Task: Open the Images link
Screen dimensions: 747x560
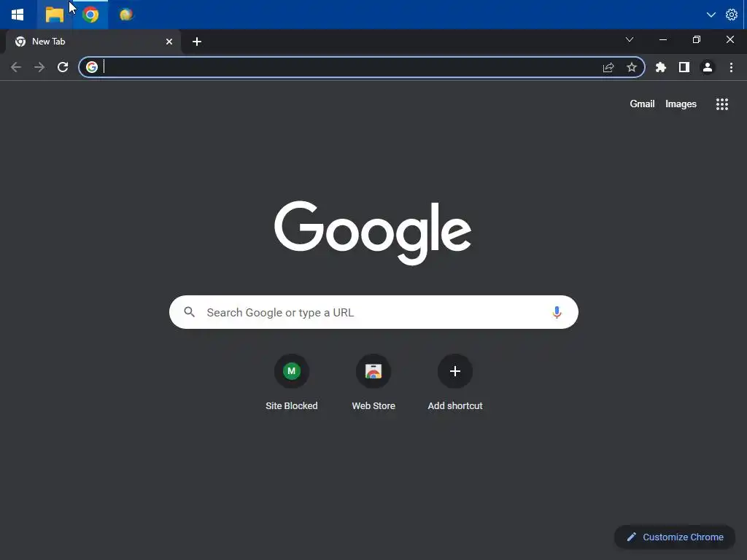Action: click(x=681, y=104)
